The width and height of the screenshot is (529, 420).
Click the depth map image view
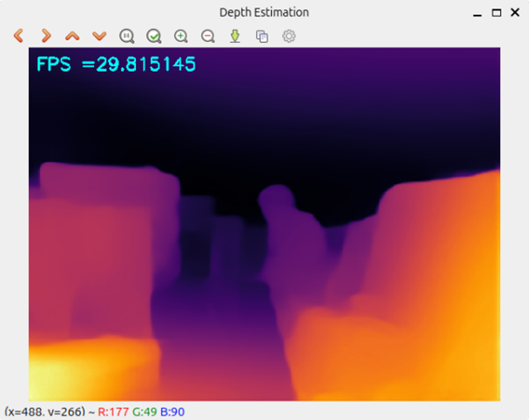pyautogui.click(x=264, y=224)
